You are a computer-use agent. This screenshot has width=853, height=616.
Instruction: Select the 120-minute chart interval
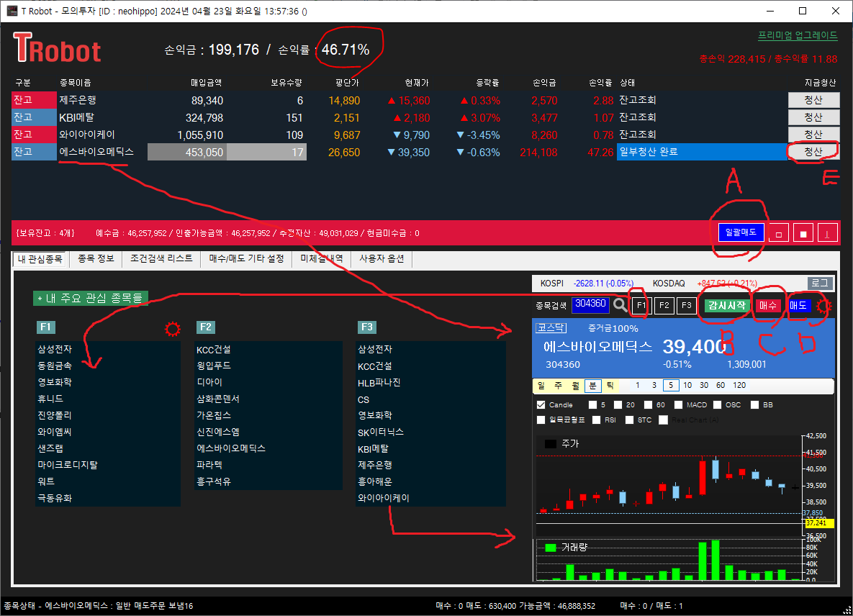(739, 386)
